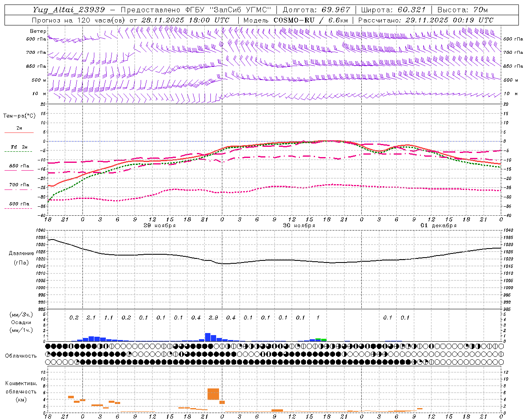Click the station name Yug_Altai_23939

coord(69,10)
